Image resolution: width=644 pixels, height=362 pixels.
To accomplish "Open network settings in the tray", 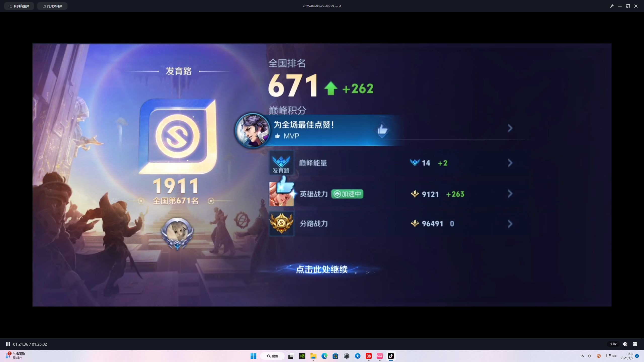I will coord(608,356).
